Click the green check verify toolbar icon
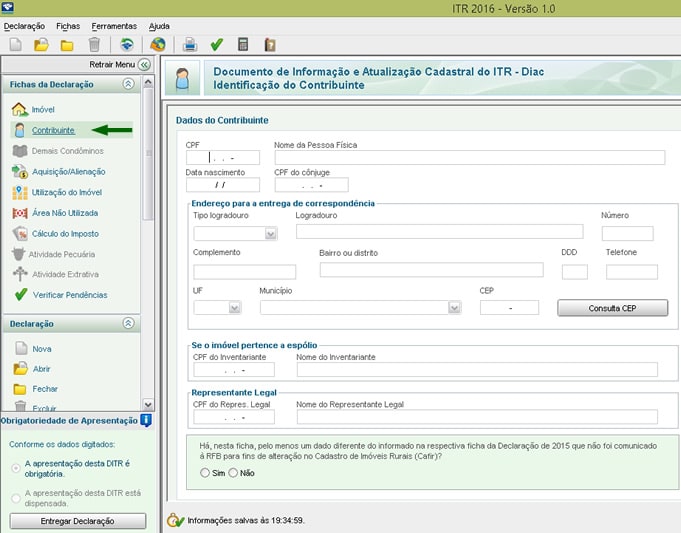 coord(217,44)
